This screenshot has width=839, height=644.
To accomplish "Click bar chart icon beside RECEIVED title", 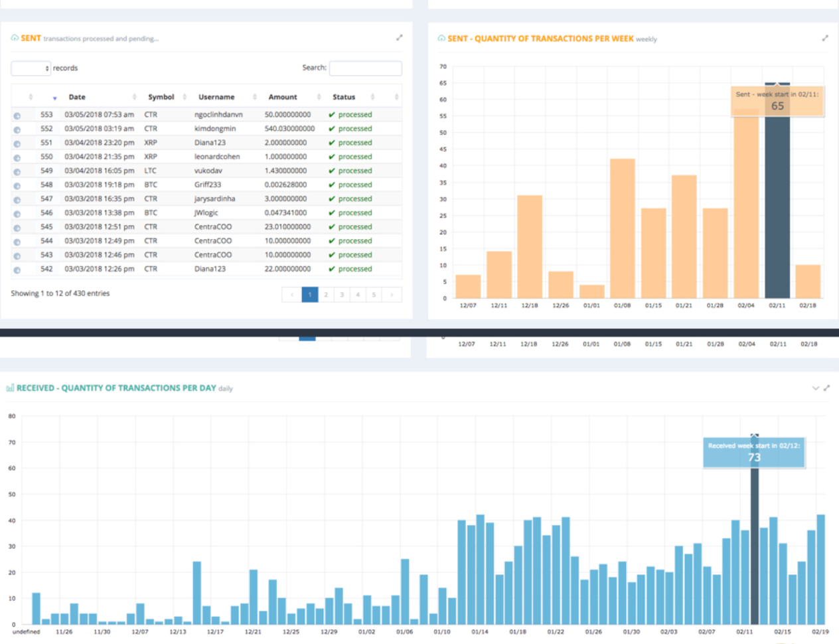I will 10,388.
